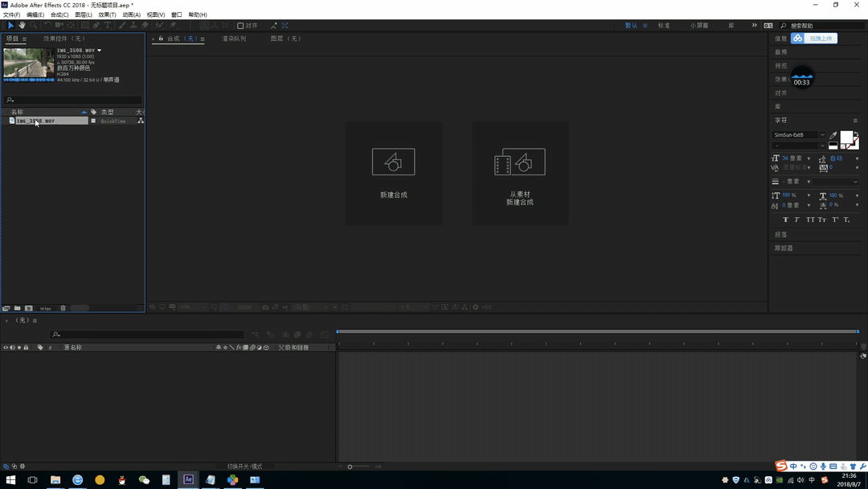Open 编辑(E) menu

point(35,15)
